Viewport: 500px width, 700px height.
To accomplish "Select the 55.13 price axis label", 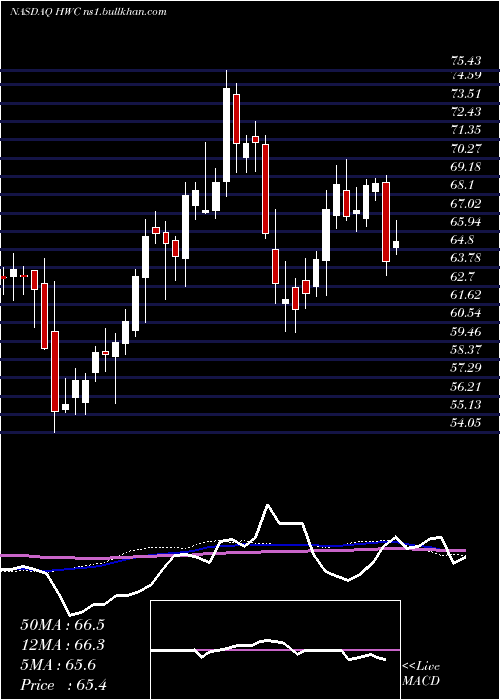I will pyautogui.click(x=464, y=404).
